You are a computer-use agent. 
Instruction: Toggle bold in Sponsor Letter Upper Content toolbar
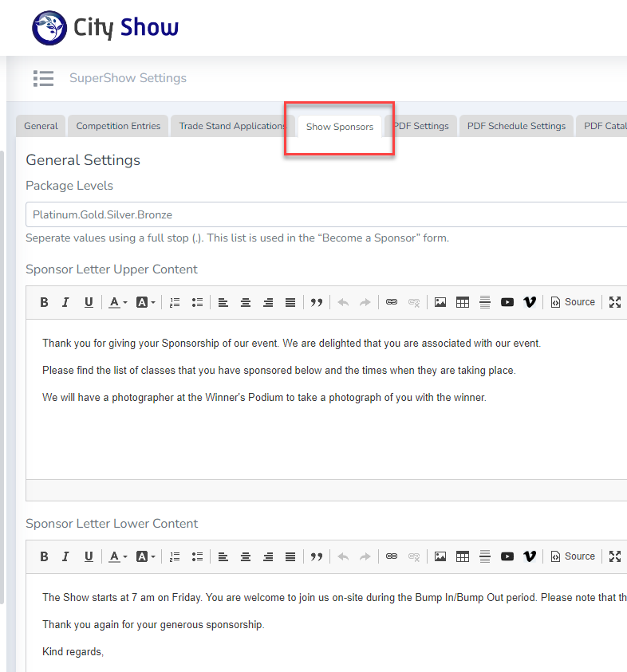pyautogui.click(x=45, y=302)
